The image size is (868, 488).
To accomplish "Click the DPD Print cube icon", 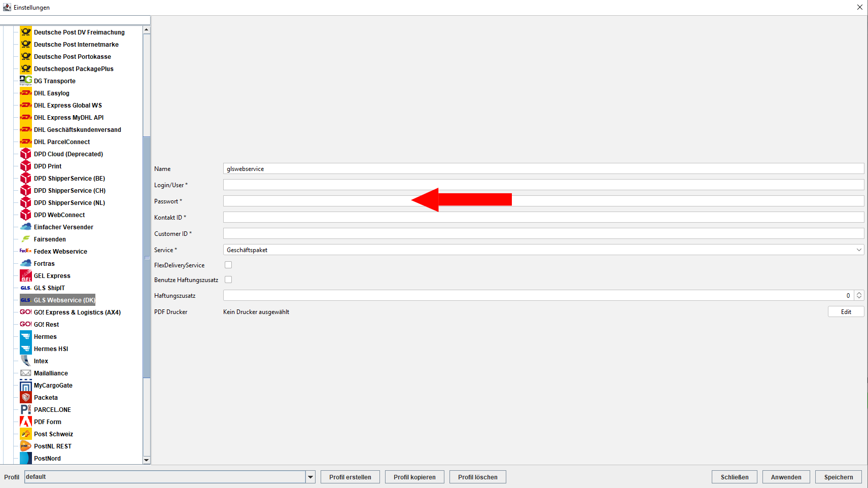I will click(x=26, y=166).
